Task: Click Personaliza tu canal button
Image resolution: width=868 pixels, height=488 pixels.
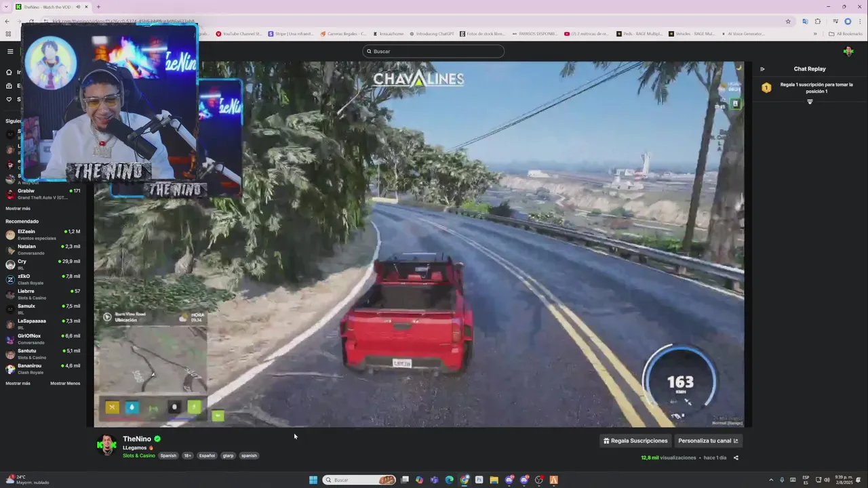Action: tap(708, 441)
